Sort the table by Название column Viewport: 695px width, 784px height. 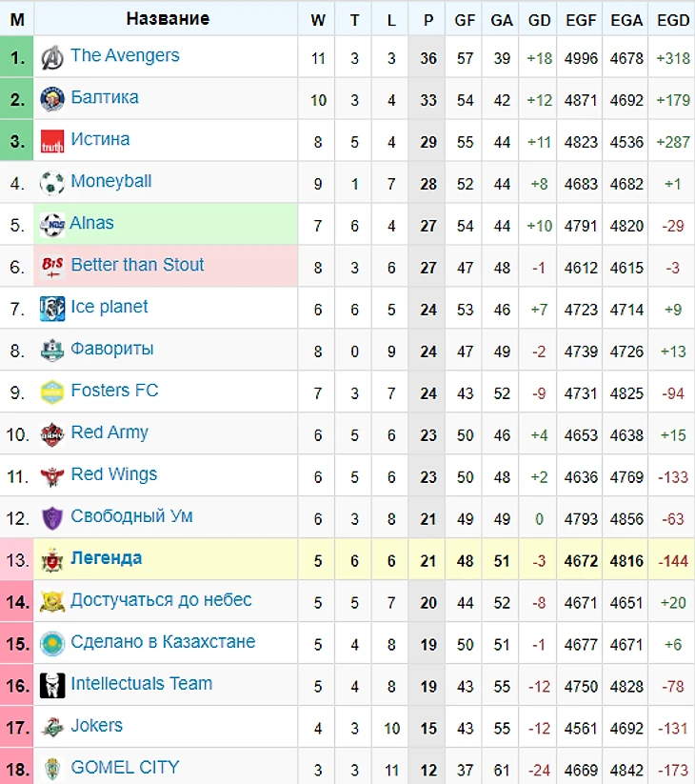168,18
